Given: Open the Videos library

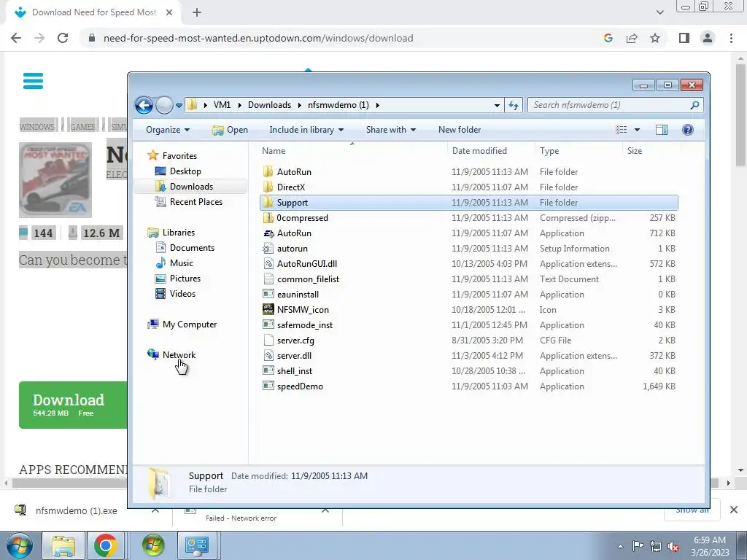Looking at the screenshot, I should point(182,294).
